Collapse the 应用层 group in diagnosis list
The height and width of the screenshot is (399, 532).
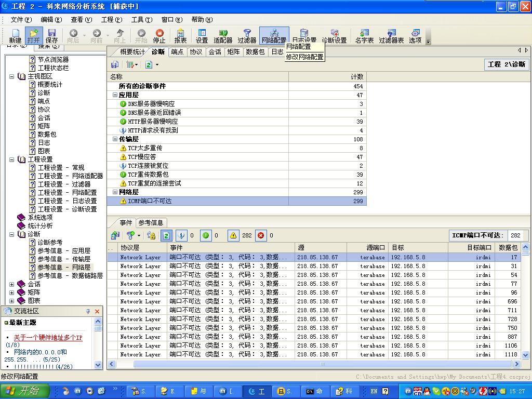tap(115, 95)
